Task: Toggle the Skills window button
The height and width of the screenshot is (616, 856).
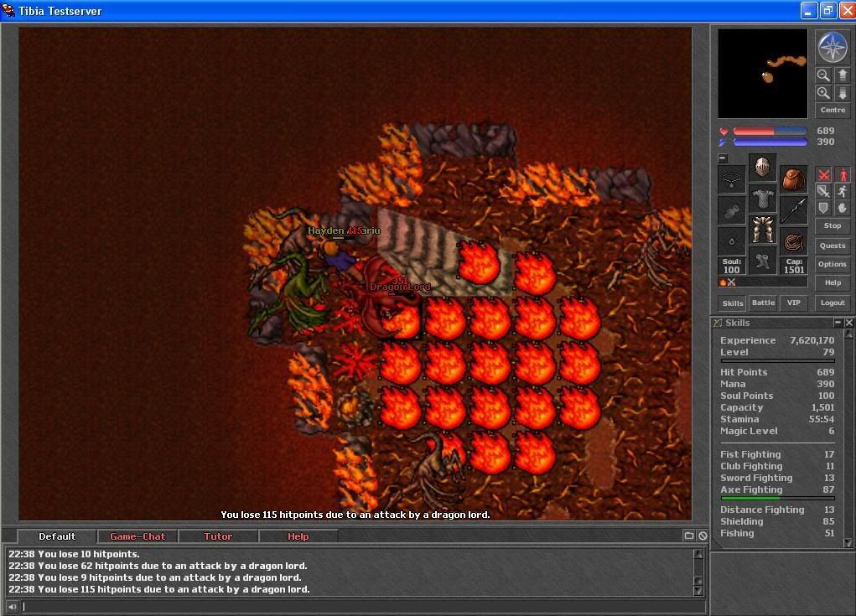Action: coord(733,303)
